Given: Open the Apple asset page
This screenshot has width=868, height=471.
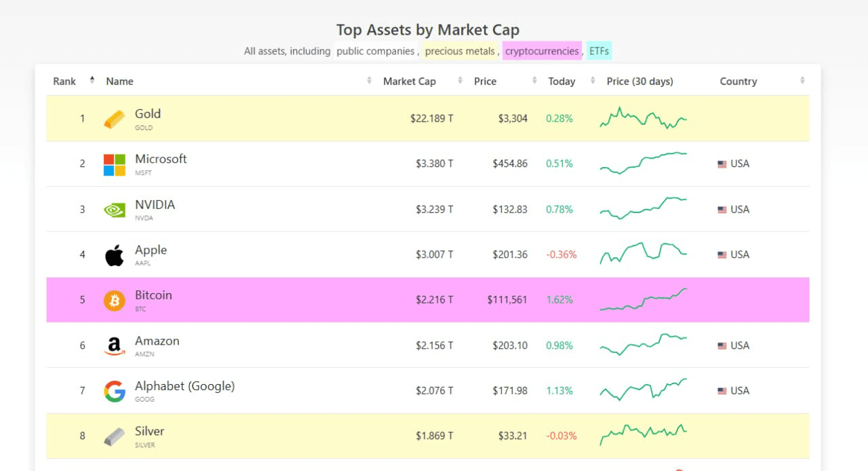Looking at the screenshot, I should (151, 250).
